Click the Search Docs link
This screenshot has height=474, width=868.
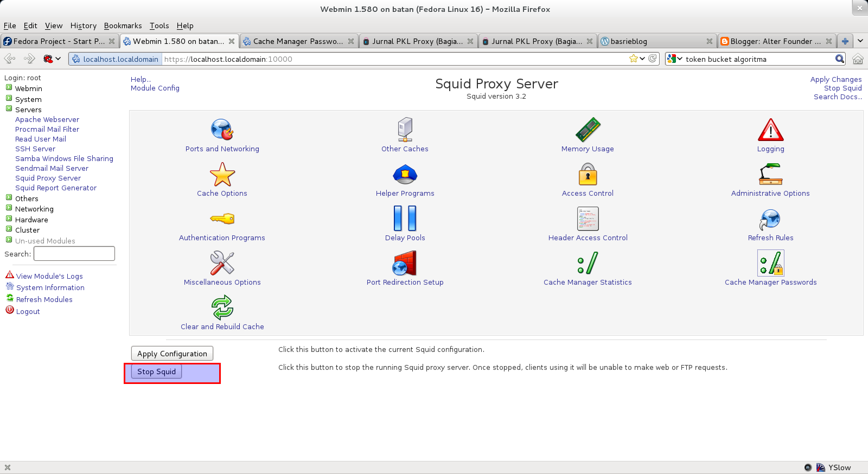coord(838,97)
